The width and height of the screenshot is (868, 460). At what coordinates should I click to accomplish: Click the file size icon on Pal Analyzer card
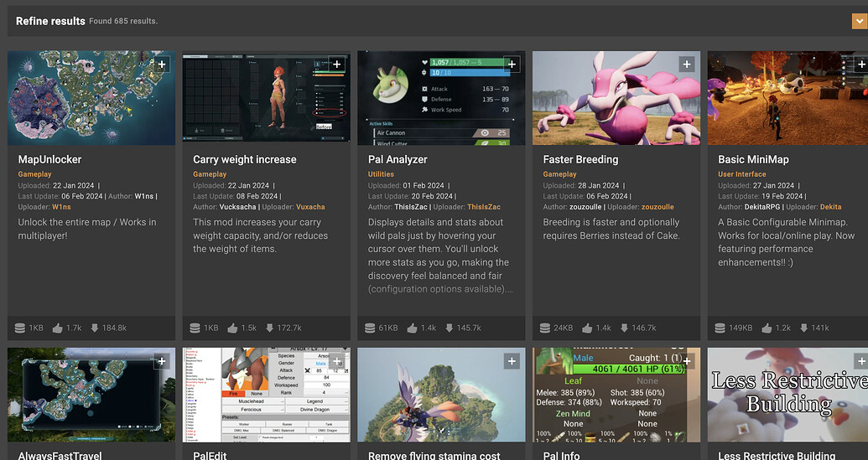coord(370,328)
